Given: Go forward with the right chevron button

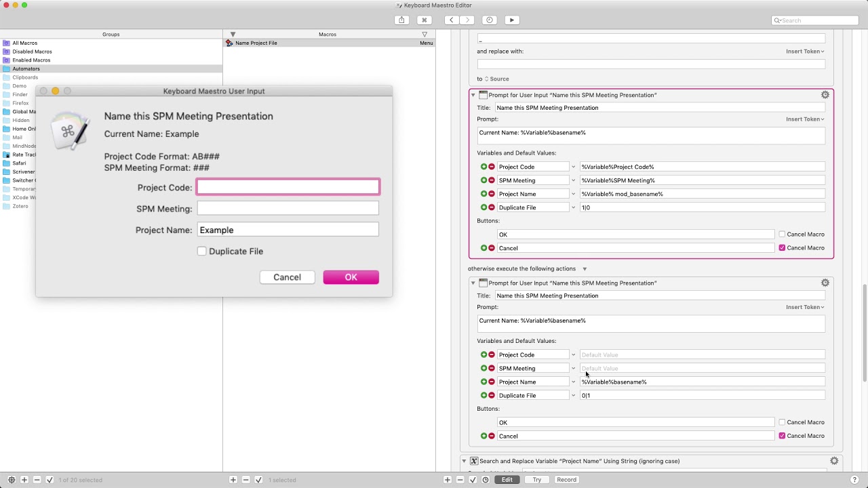Looking at the screenshot, I should pyautogui.click(x=467, y=20).
